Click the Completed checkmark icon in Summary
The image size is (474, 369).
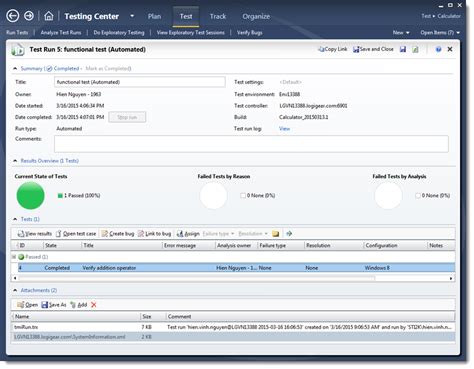49,69
